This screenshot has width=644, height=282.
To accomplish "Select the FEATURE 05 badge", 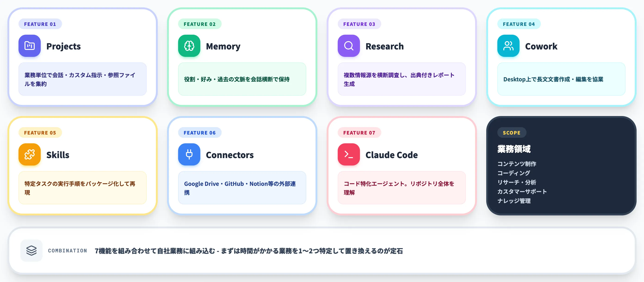I will point(40,133).
